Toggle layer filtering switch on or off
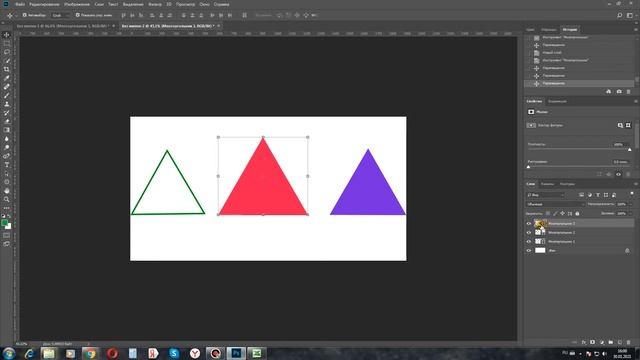Screen dimensions: 640x360 (632, 194)
